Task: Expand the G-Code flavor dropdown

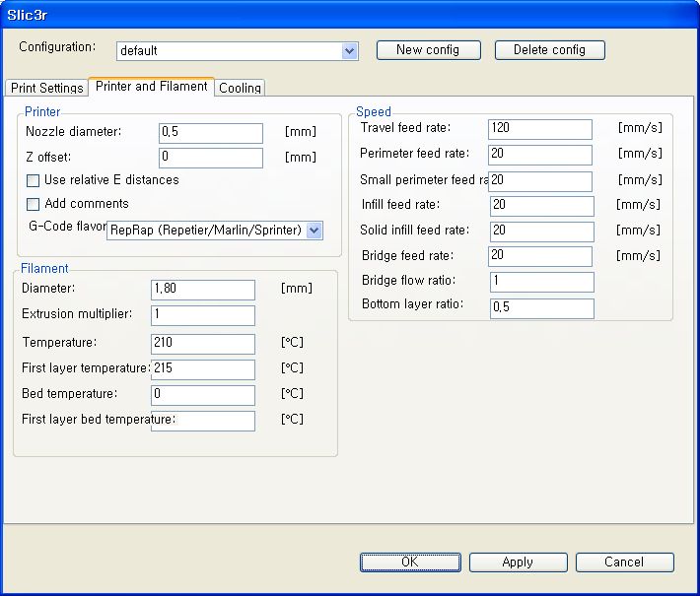Action: 314,230
